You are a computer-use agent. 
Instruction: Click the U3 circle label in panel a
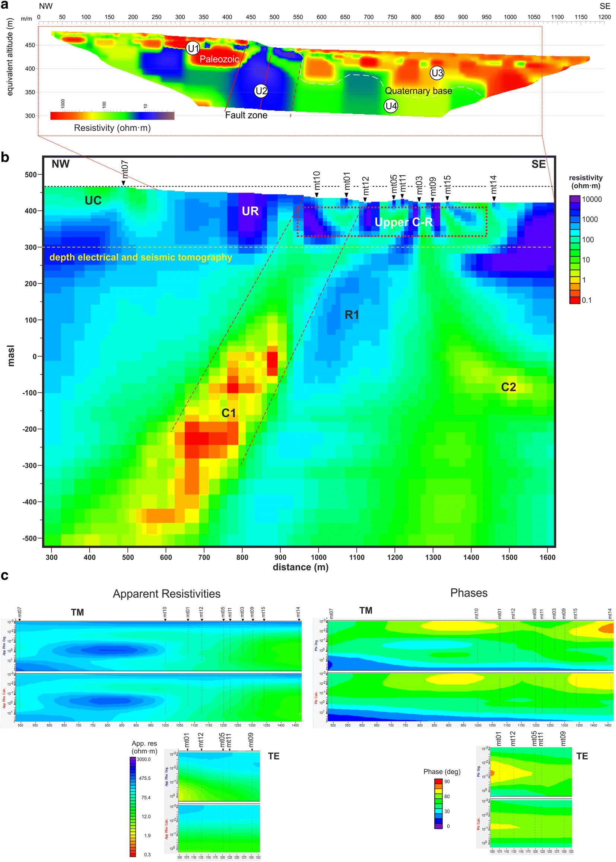tap(436, 73)
